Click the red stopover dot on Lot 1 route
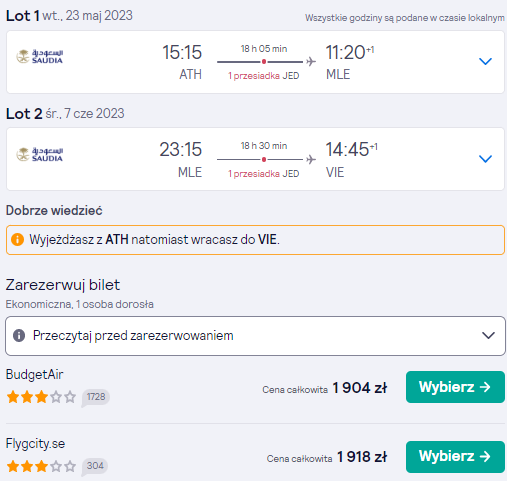Image resolution: width=507 pixels, height=481 pixels. (x=264, y=62)
